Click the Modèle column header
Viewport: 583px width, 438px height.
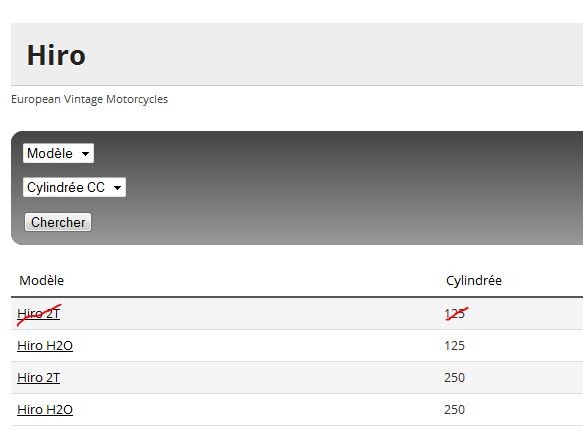coord(42,280)
